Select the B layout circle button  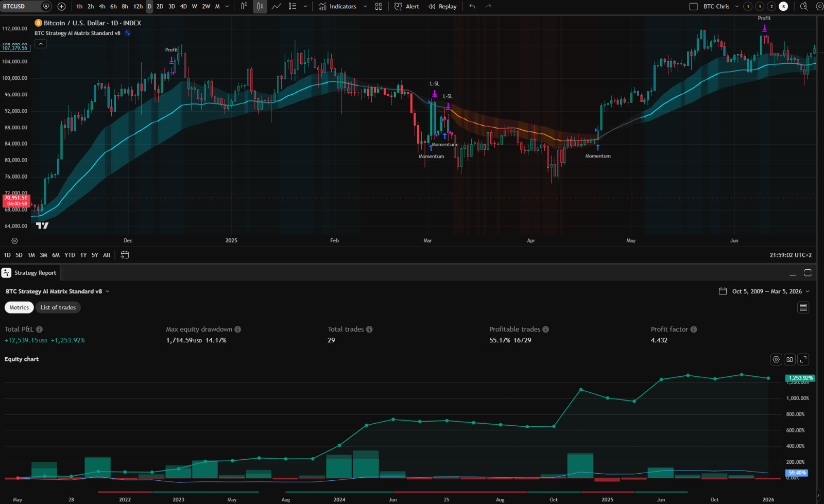(x=783, y=7)
